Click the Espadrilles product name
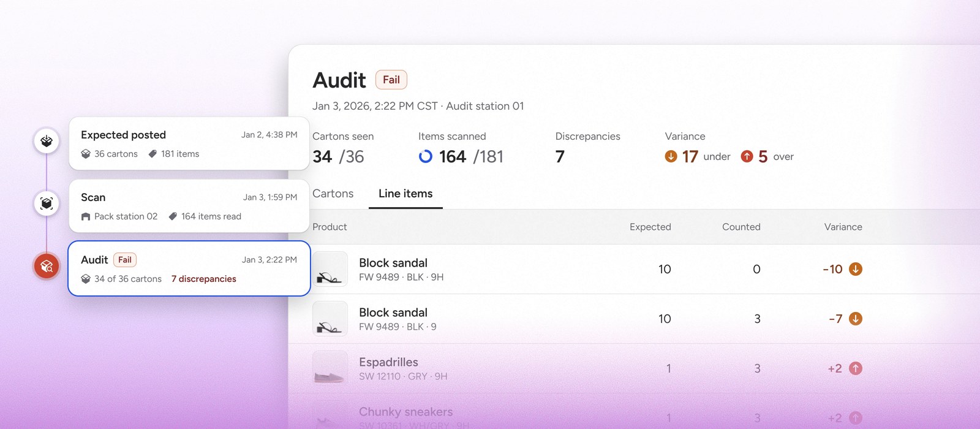Viewport: 980px width, 429px height. 388,362
